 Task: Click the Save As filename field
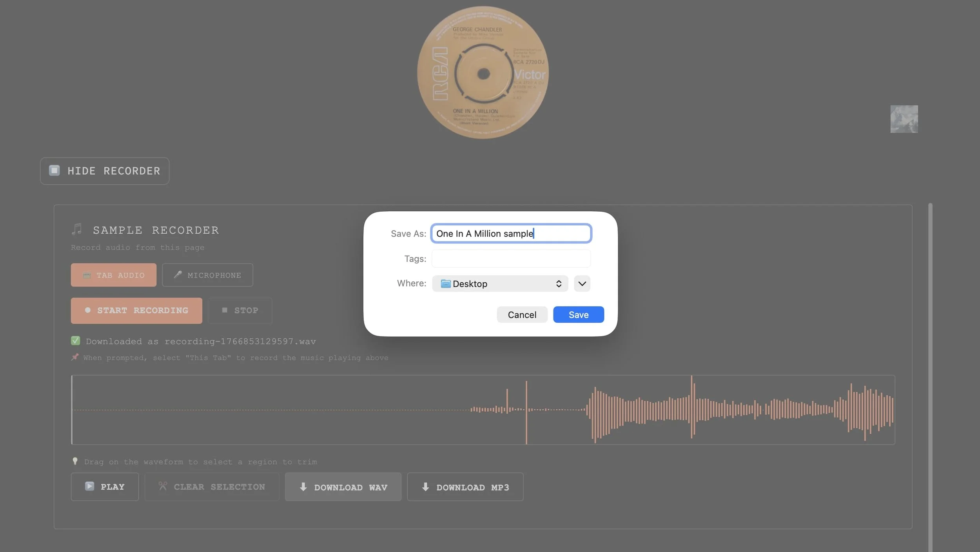coord(511,234)
